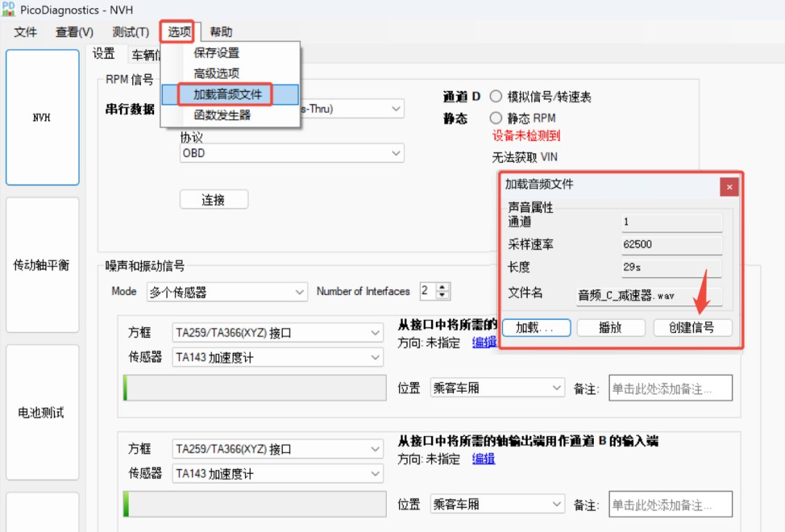The image size is (785, 532).
Task: Click the second 备注 notes field
Action: click(x=671, y=504)
